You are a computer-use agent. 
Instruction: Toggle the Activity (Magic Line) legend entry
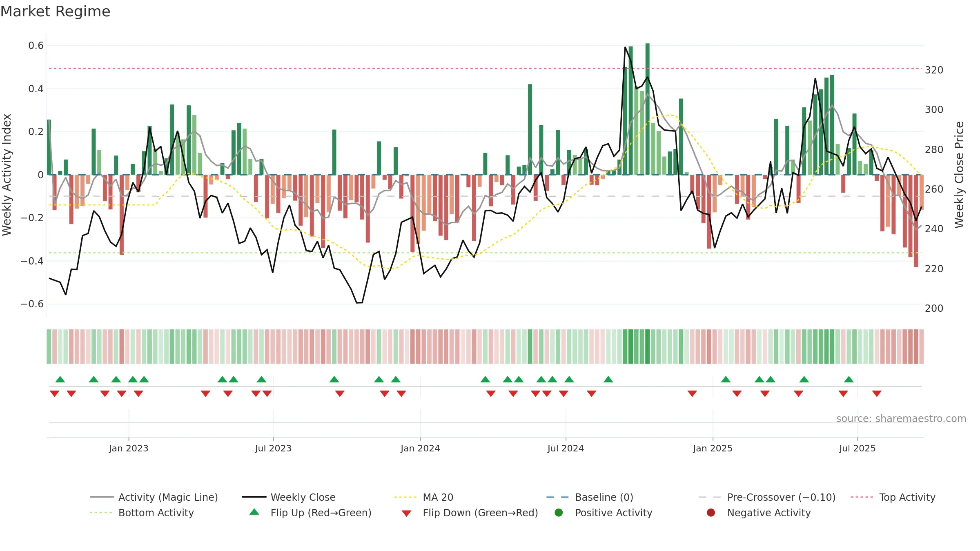154,497
